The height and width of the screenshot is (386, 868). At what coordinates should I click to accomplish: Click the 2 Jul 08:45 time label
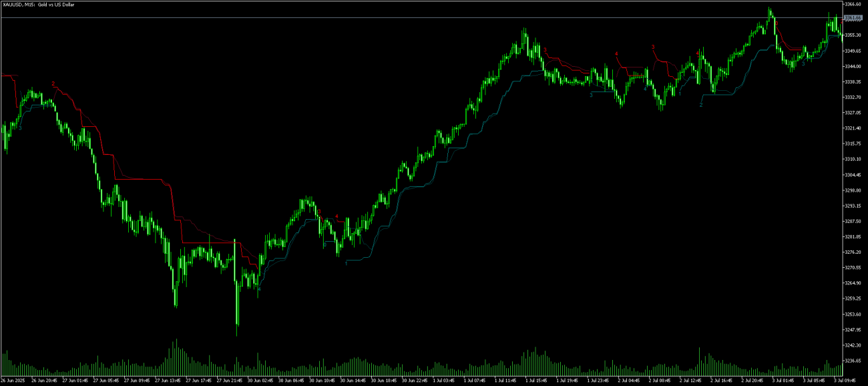(x=660, y=381)
